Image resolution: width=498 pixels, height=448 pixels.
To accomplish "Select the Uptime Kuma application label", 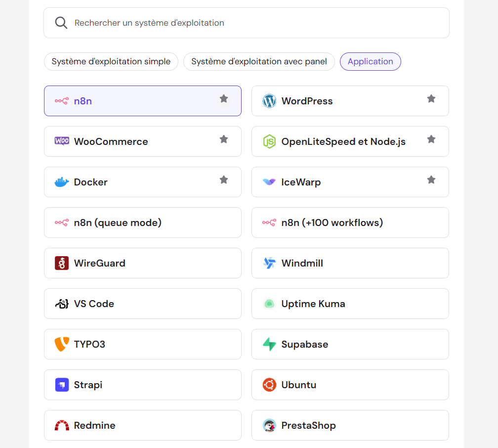I will (x=313, y=304).
